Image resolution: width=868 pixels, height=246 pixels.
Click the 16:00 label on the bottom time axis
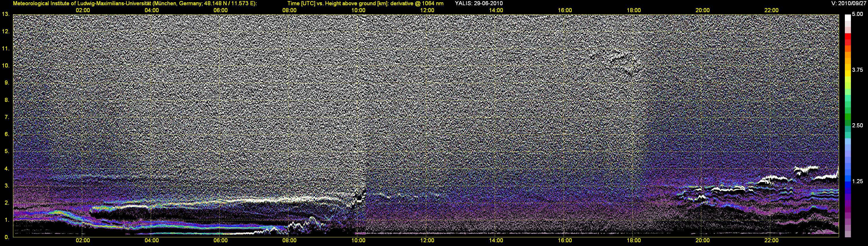pos(565,241)
